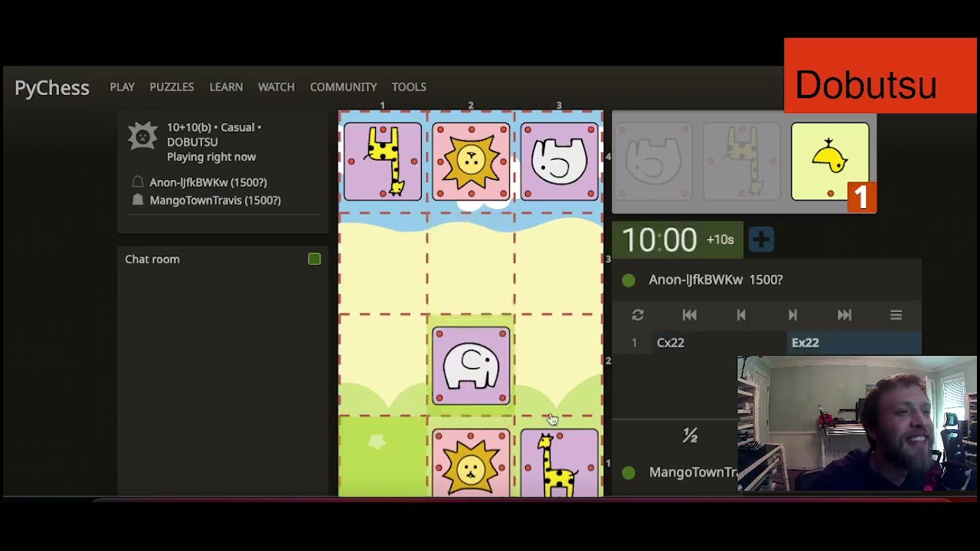Pick the chick piece from the pocket

pyautogui.click(x=830, y=161)
